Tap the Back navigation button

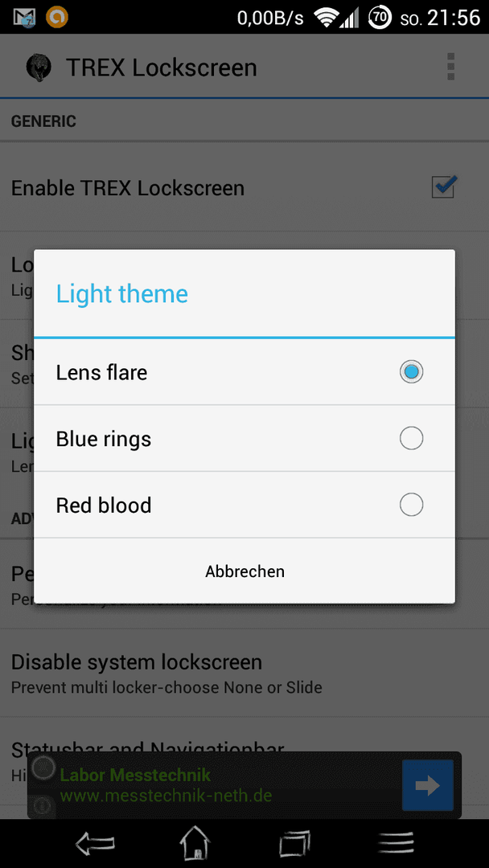[x=95, y=844]
